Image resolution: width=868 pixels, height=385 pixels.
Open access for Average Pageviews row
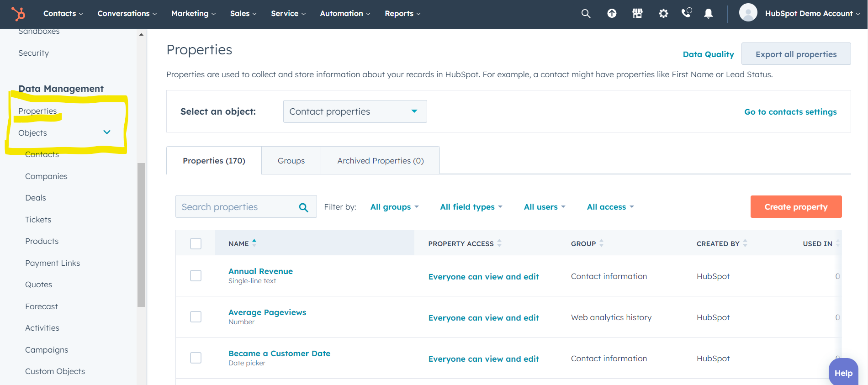coord(483,318)
